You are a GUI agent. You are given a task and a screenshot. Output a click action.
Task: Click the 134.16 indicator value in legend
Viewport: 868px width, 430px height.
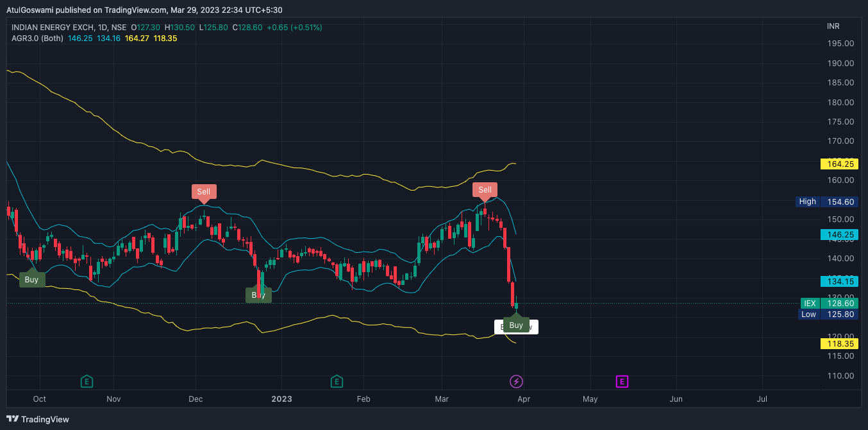click(x=108, y=39)
